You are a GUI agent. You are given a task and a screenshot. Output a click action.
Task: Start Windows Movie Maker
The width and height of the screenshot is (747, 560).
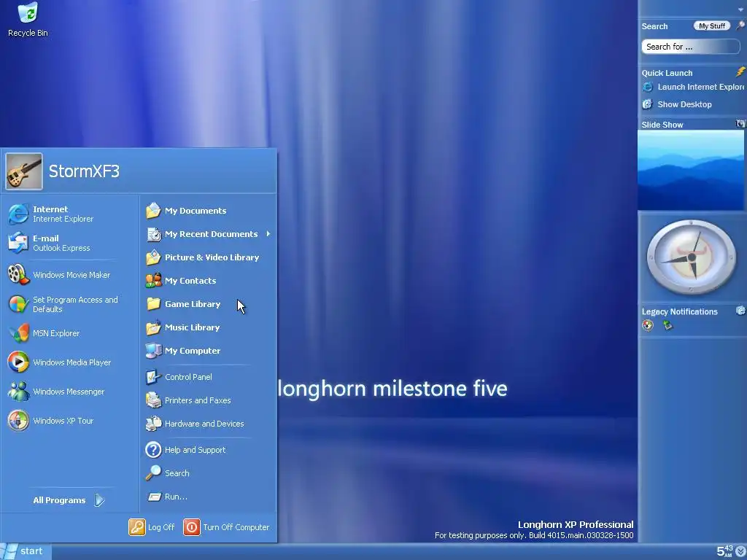click(59, 275)
